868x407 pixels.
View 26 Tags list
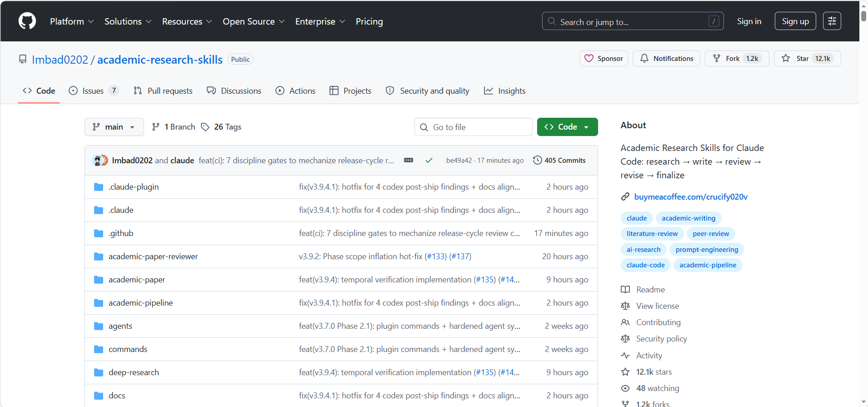point(221,127)
